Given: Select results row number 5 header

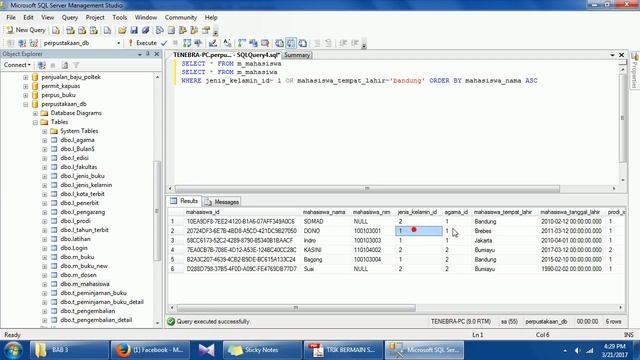Looking at the screenshot, I should pos(175,260).
